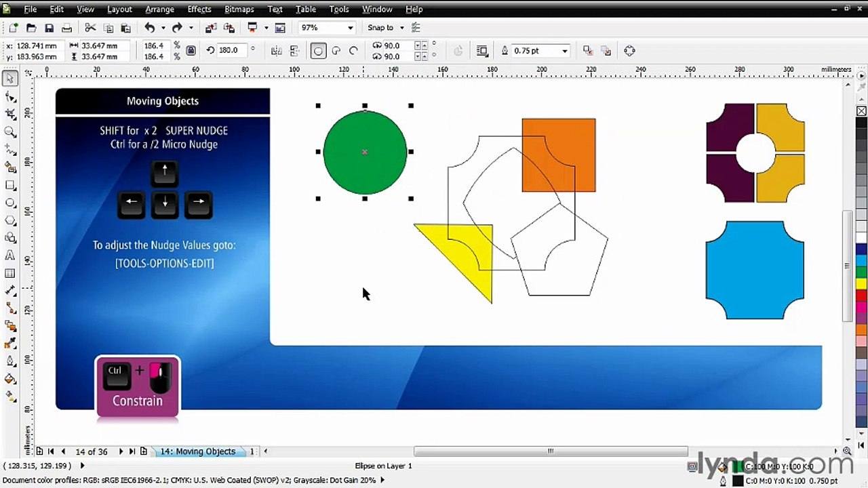
Task: Click the Convert to Curves button
Action: click(x=629, y=51)
